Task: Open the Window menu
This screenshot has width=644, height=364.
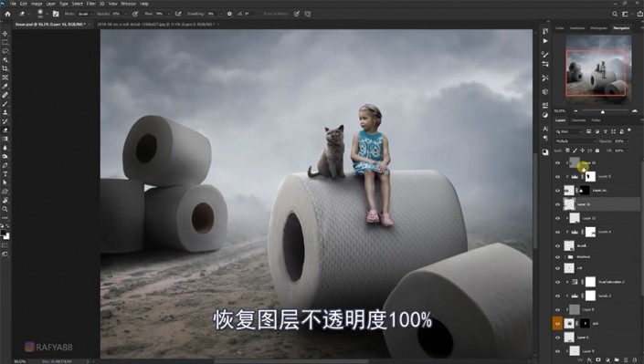Action: point(128,4)
